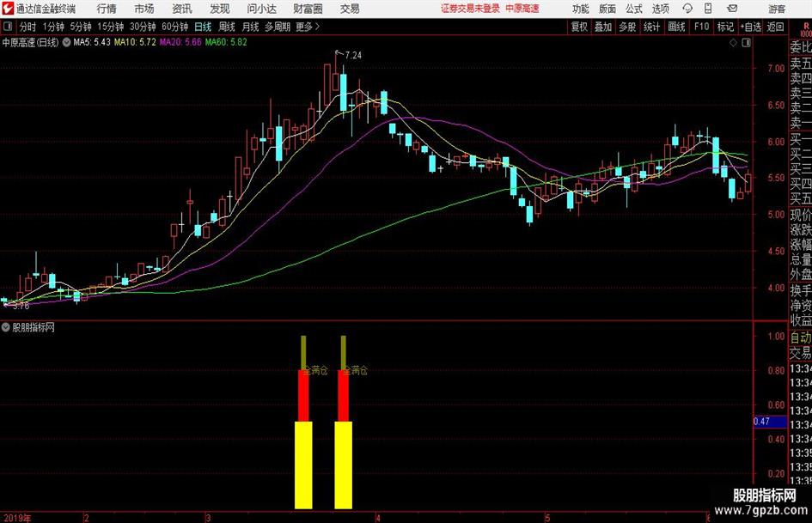Click the 标记 mark button
Screen dimensions: 812x523
pyautogui.click(x=725, y=27)
